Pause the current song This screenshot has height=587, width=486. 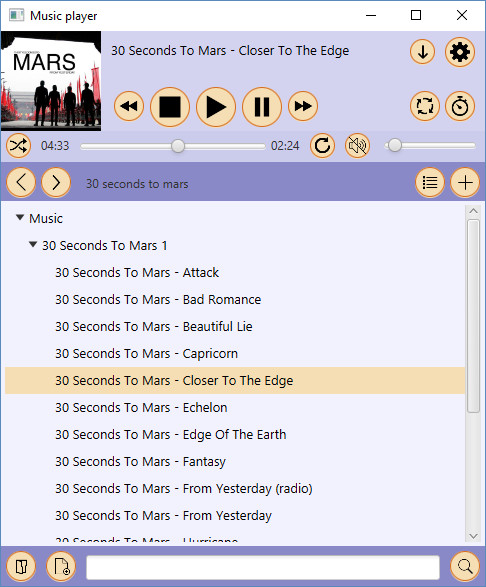262,107
